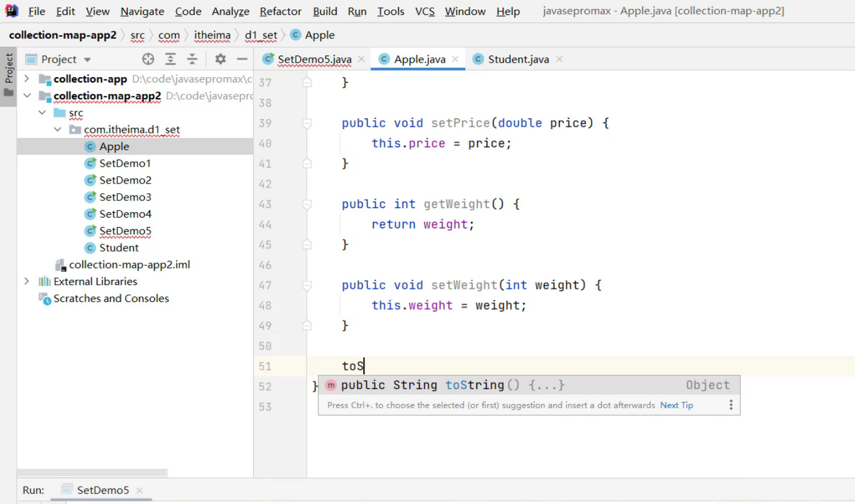Open the VCS menu
Image resolution: width=855 pixels, height=504 pixels.
pos(425,11)
